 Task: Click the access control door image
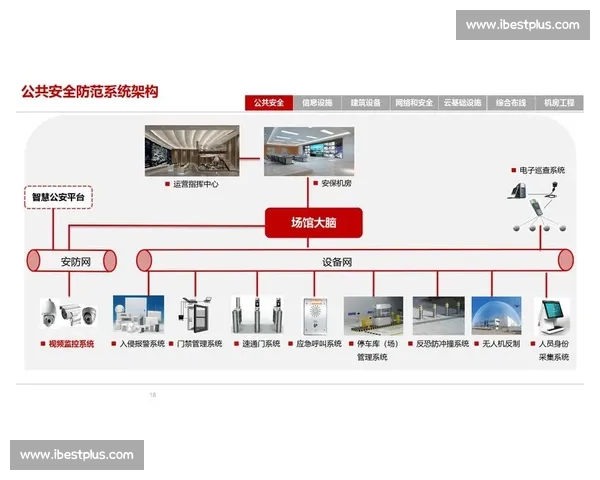(x=195, y=314)
